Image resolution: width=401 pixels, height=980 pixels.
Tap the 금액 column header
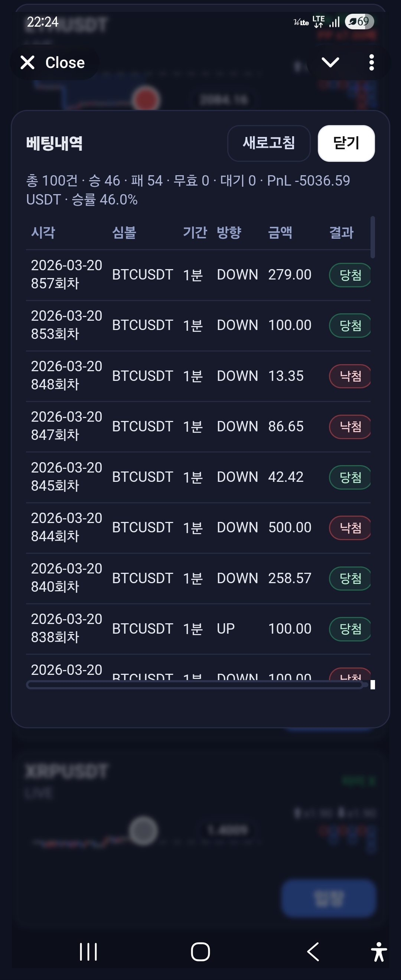coord(280,232)
